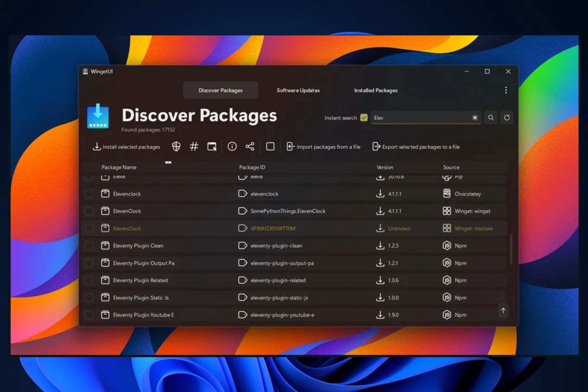Screen dimensions: 588x392
Task: Click eleventy-plugin-youtube-e package ID
Action: 282,315
